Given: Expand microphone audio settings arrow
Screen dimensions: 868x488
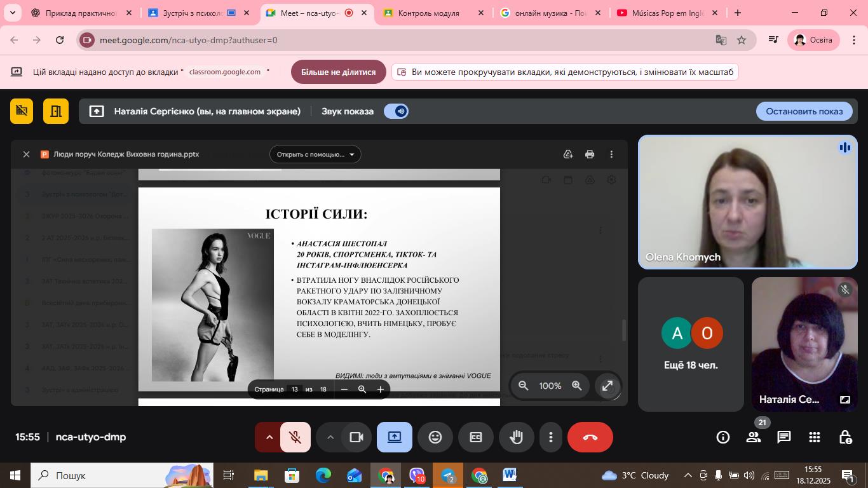Looking at the screenshot, I should (x=269, y=437).
